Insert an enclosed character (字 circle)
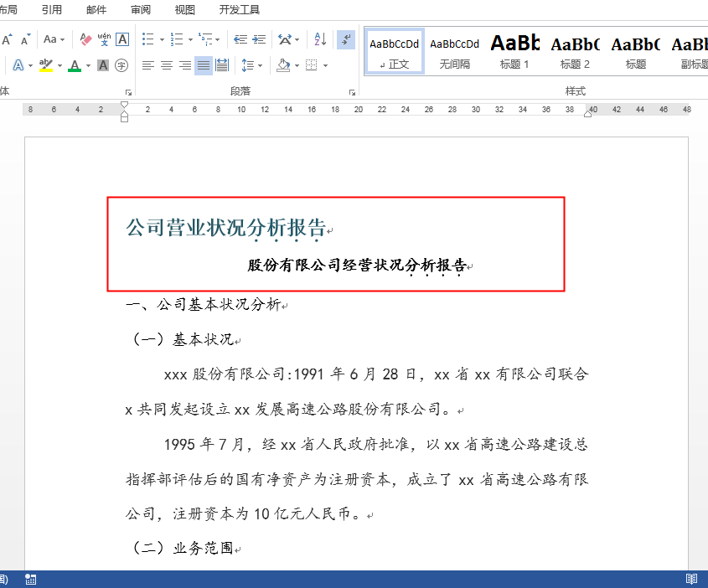This screenshot has width=708, height=588. click(x=121, y=65)
